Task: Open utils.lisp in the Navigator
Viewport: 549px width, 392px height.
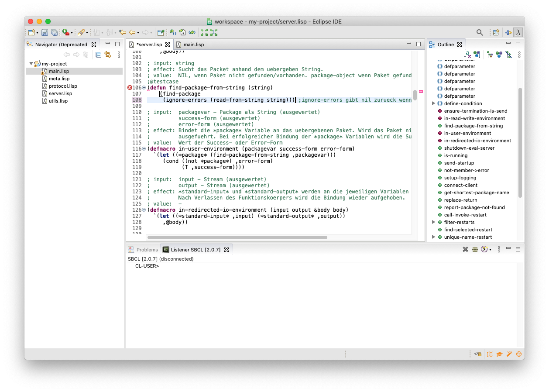Action: pyautogui.click(x=58, y=101)
